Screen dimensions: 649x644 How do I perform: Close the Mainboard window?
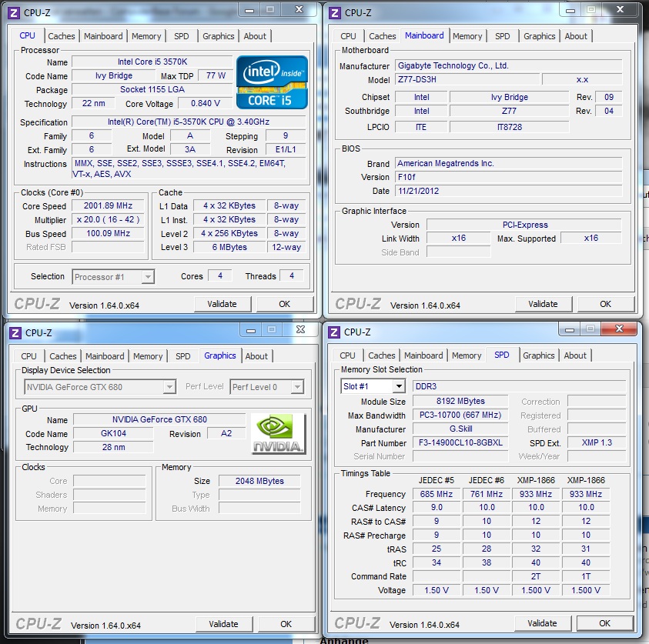click(x=620, y=9)
